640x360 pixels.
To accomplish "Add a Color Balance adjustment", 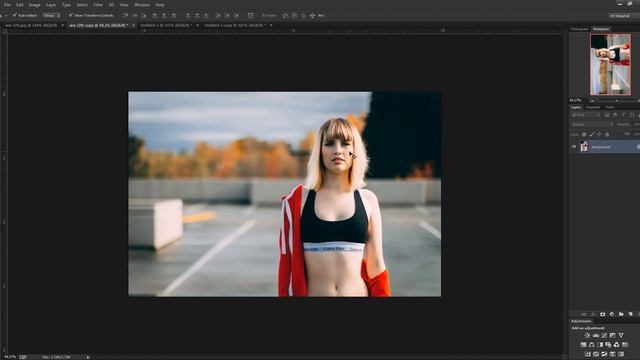I will [x=591, y=345].
